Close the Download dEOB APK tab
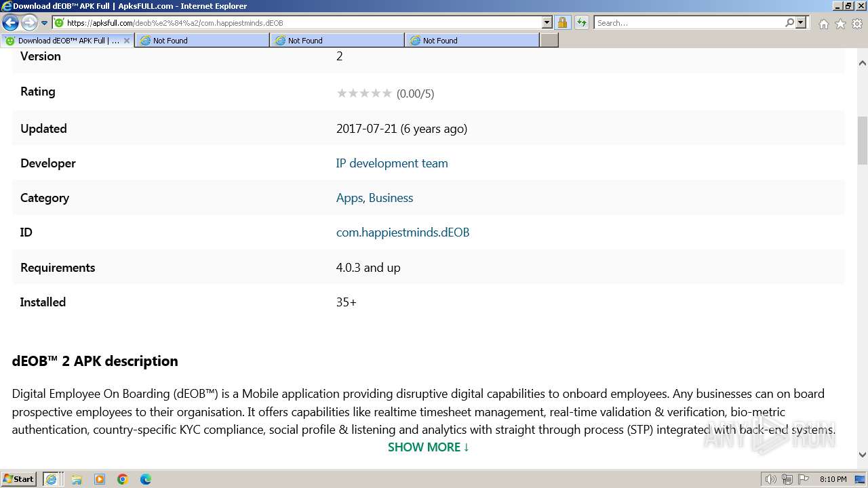Viewport: 868px width, 488px height. point(126,41)
